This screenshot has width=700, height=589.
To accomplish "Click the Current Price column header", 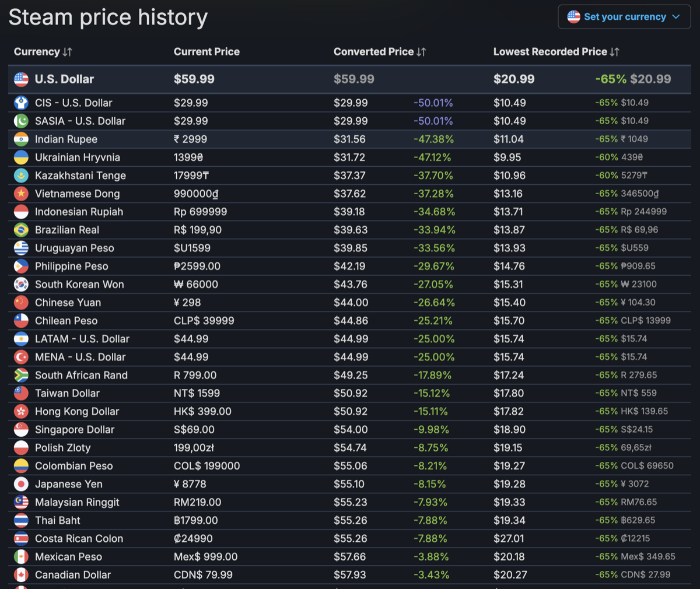I will pyautogui.click(x=206, y=52).
